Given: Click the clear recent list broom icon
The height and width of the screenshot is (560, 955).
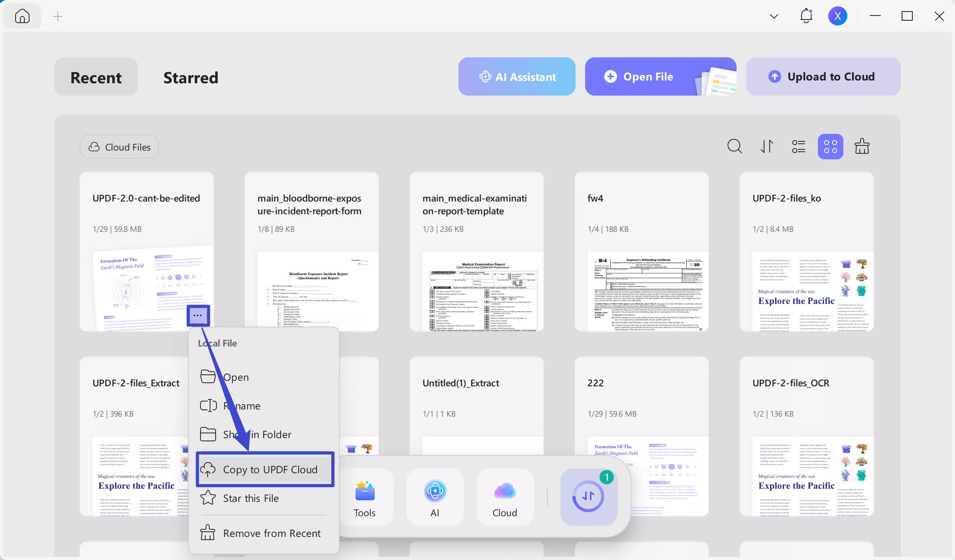Looking at the screenshot, I should coord(862,146).
